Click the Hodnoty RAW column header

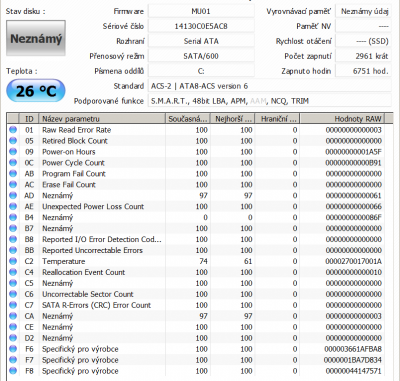click(x=342, y=119)
